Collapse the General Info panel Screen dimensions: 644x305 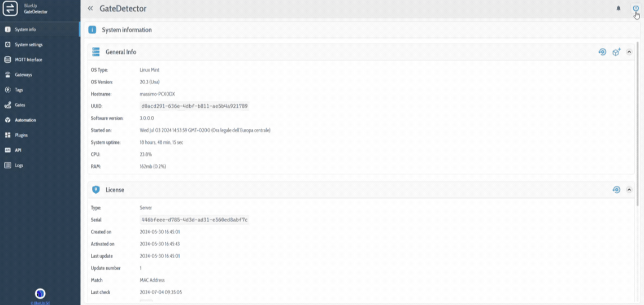[x=629, y=52]
